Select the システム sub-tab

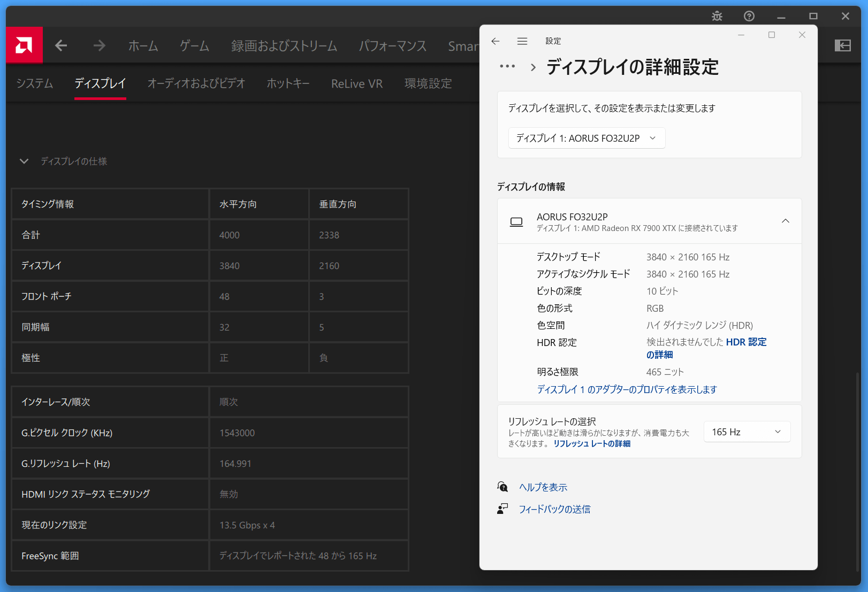tap(35, 83)
